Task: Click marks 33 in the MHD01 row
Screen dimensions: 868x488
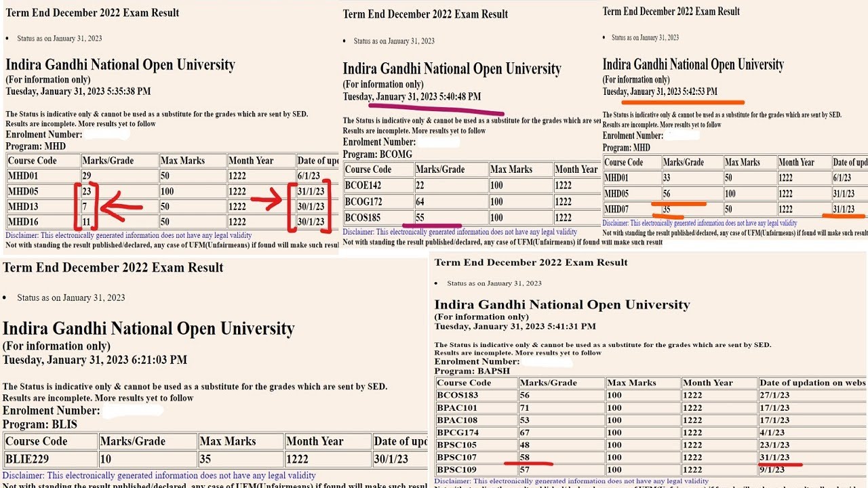Action: [668, 178]
